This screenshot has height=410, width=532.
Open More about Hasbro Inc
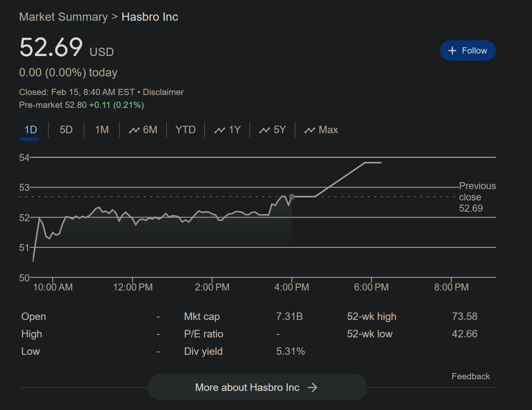click(257, 387)
